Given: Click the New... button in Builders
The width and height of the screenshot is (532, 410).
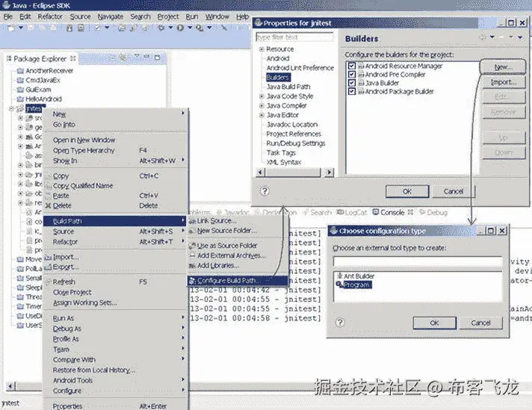Looking at the screenshot, I should 503,67.
